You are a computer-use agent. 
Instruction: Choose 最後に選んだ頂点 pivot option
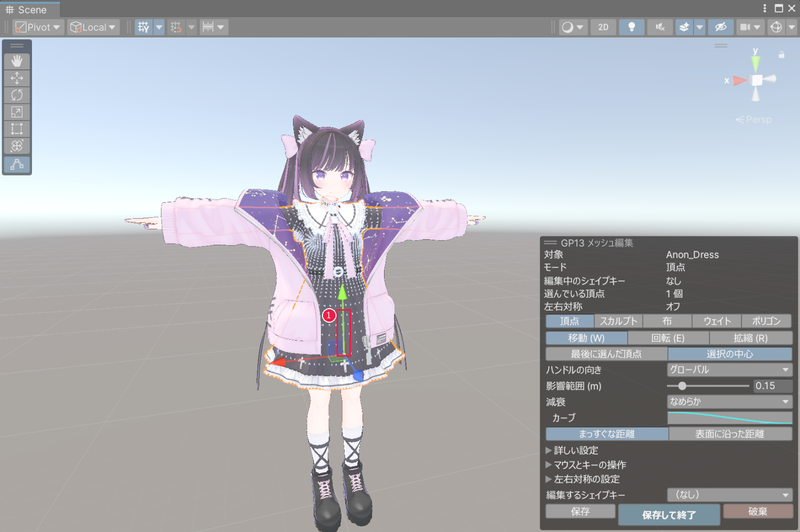coord(606,354)
